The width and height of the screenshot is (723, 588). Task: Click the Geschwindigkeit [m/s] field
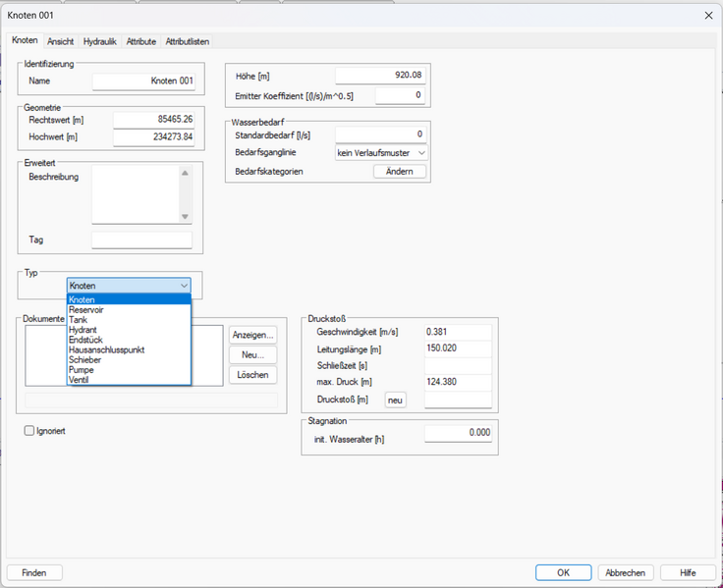click(458, 332)
